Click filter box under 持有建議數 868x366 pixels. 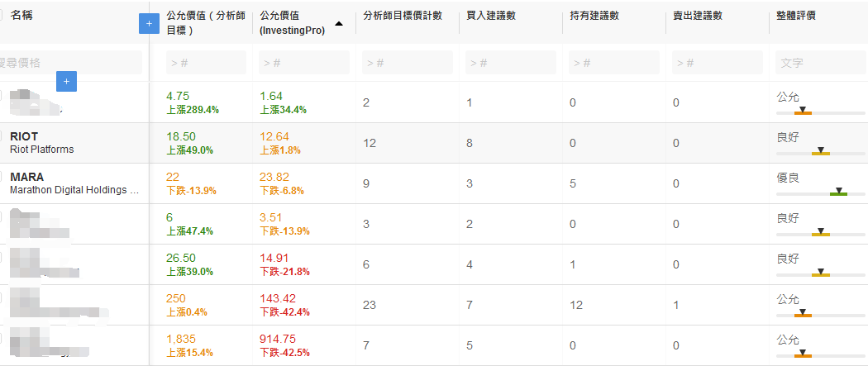click(x=613, y=63)
